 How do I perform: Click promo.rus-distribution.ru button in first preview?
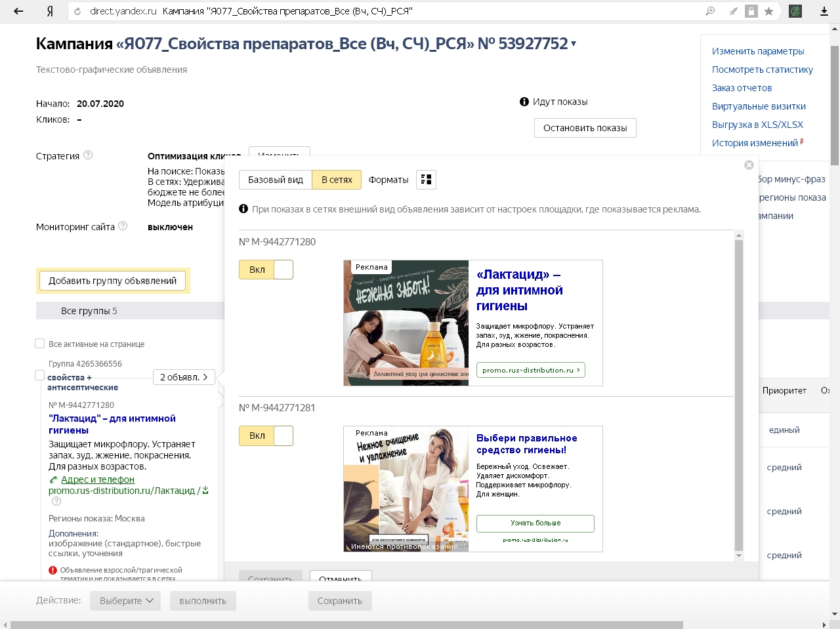point(531,370)
